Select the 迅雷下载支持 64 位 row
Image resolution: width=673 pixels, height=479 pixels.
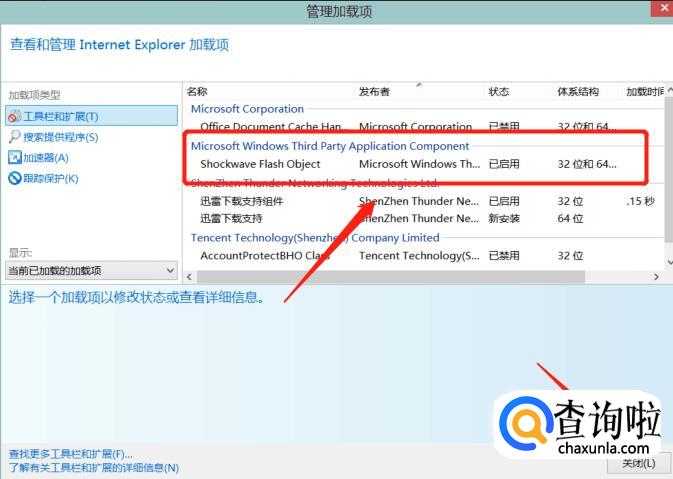click(423, 218)
